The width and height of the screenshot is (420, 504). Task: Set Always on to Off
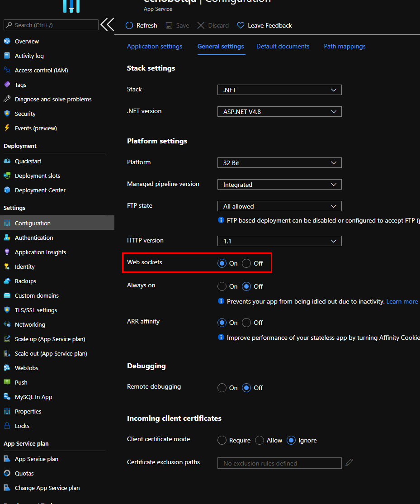(246, 286)
